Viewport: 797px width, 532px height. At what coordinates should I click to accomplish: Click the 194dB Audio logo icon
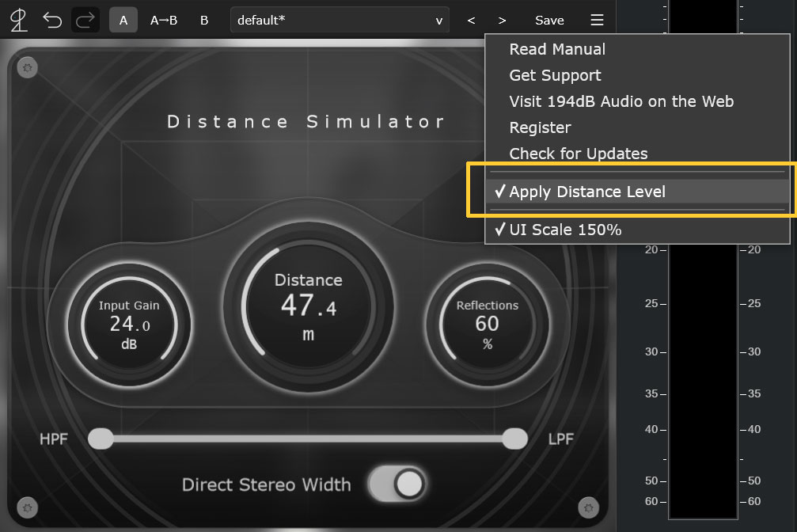19,21
